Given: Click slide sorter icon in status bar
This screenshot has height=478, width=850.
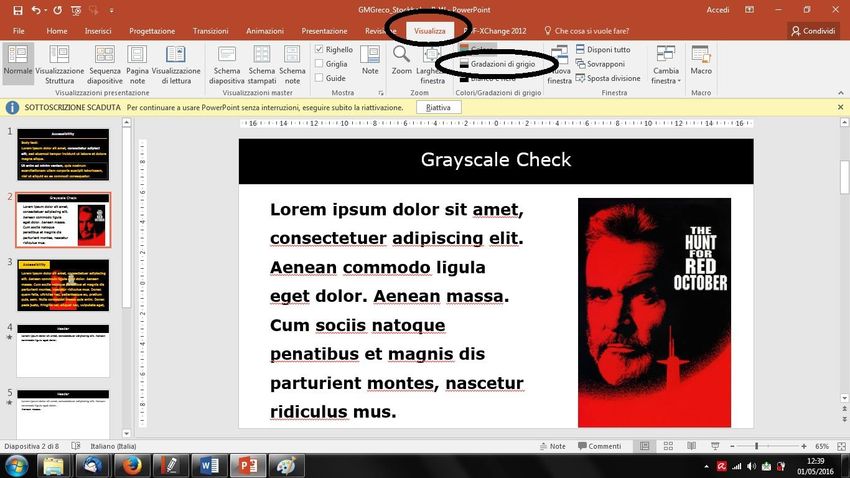Looking at the screenshot, I should coord(668,446).
